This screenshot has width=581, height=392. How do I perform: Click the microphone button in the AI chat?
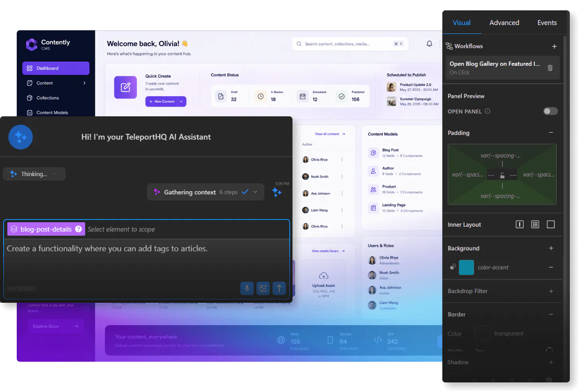247,288
